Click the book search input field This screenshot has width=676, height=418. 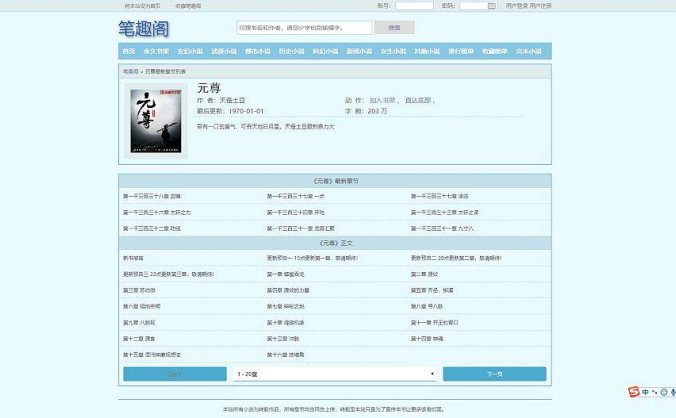pyautogui.click(x=304, y=28)
